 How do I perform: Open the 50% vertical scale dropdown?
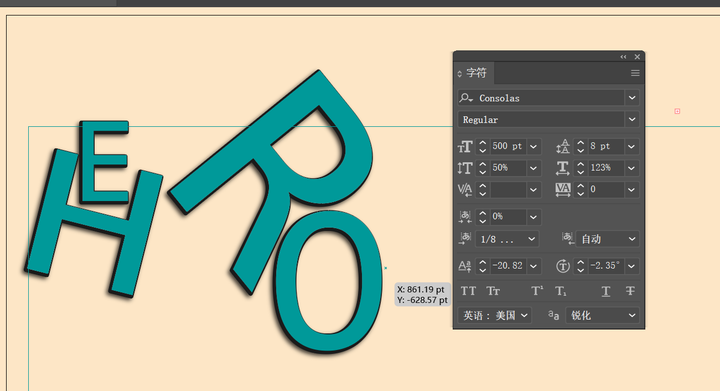(x=534, y=168)
